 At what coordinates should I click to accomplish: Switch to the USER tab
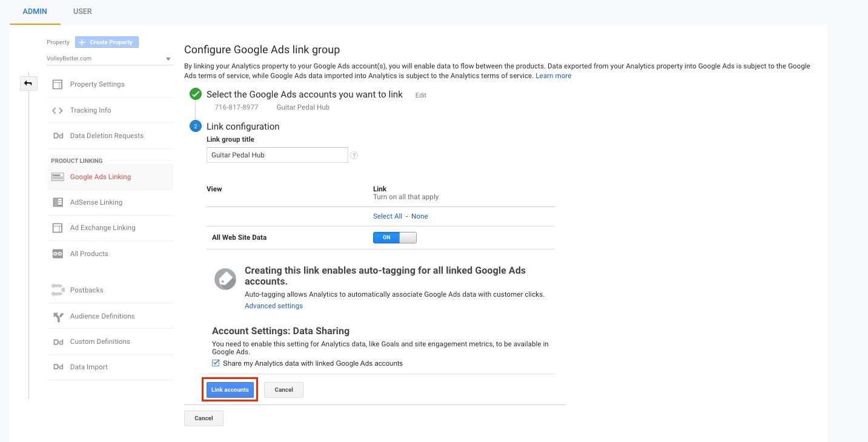coord(82,12)
